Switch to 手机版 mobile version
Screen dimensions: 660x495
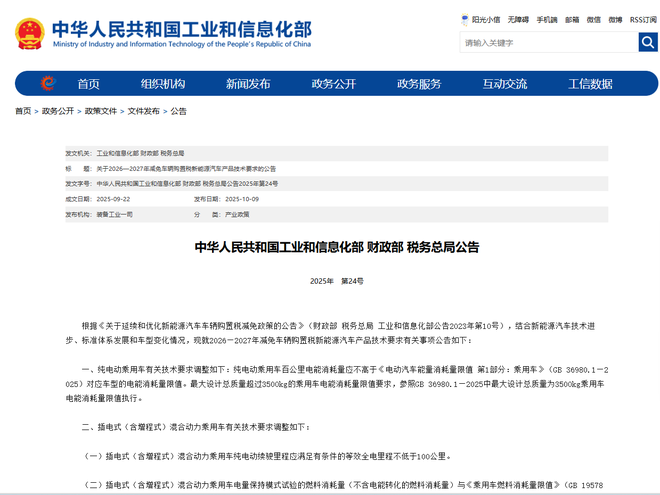point(547,19)
